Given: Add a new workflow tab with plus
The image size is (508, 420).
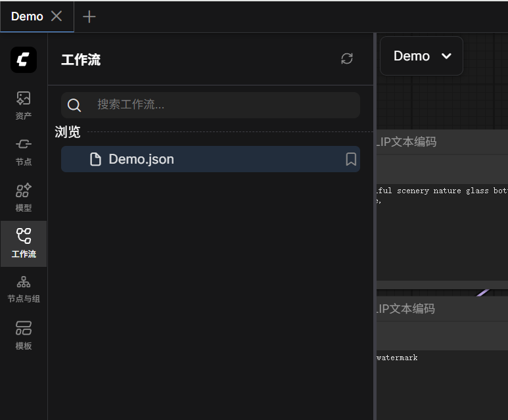Looking at the screenshot, I should tap(89, 16).
